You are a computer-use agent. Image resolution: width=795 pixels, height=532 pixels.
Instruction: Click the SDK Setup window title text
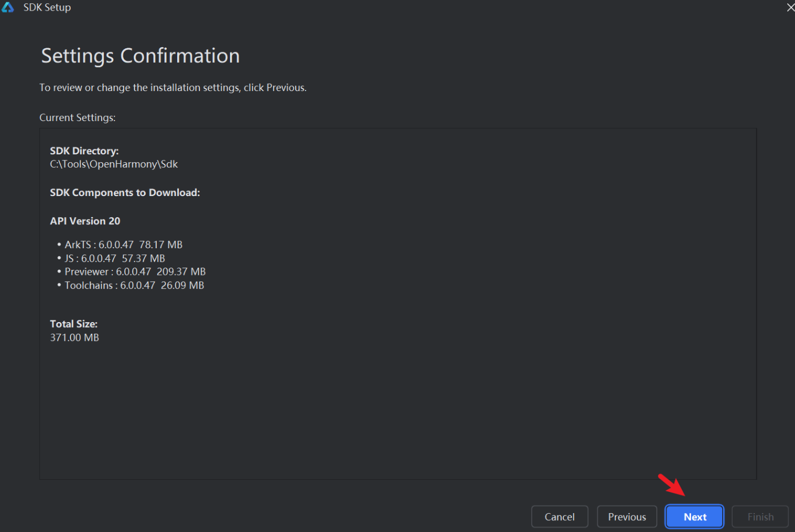pos(47,7)
